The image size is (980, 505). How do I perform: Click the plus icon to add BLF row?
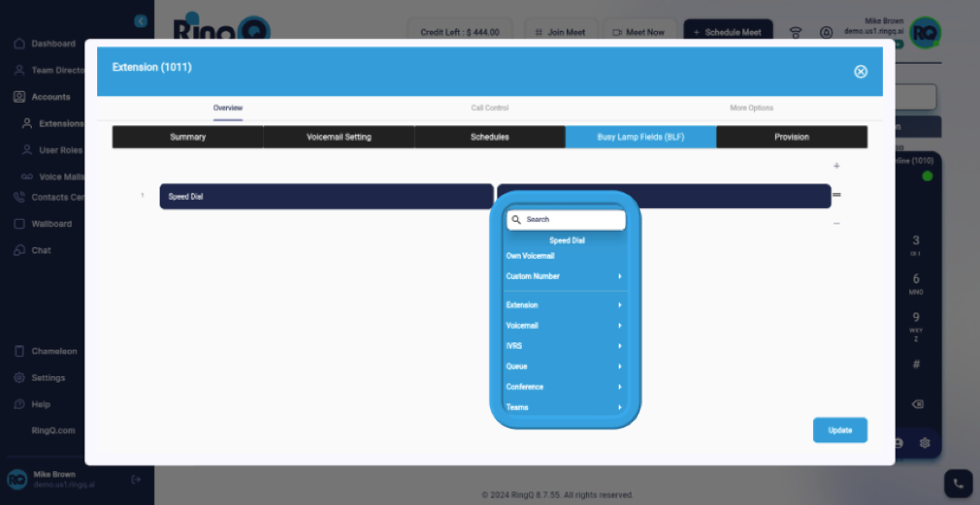837,166
